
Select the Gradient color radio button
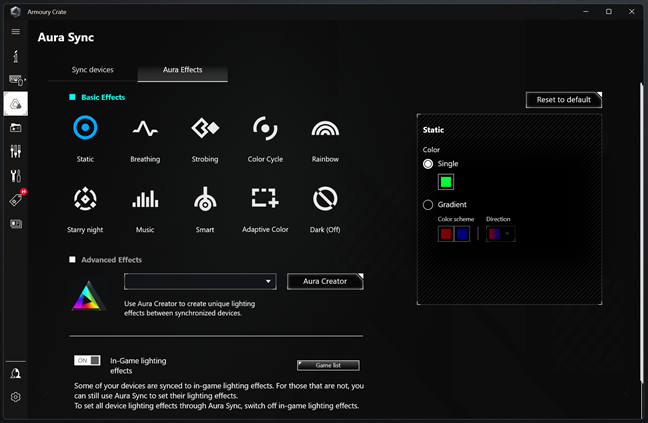(428, 204)
